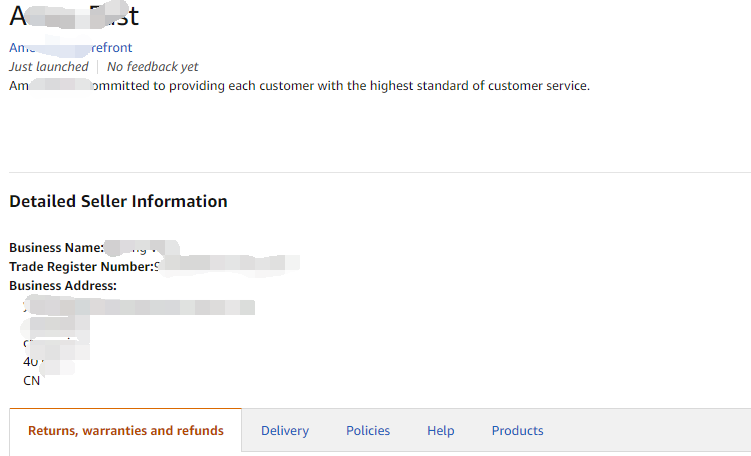
Task: Click the 'No feedback yet' text
Action: click(x=153, y=66)
